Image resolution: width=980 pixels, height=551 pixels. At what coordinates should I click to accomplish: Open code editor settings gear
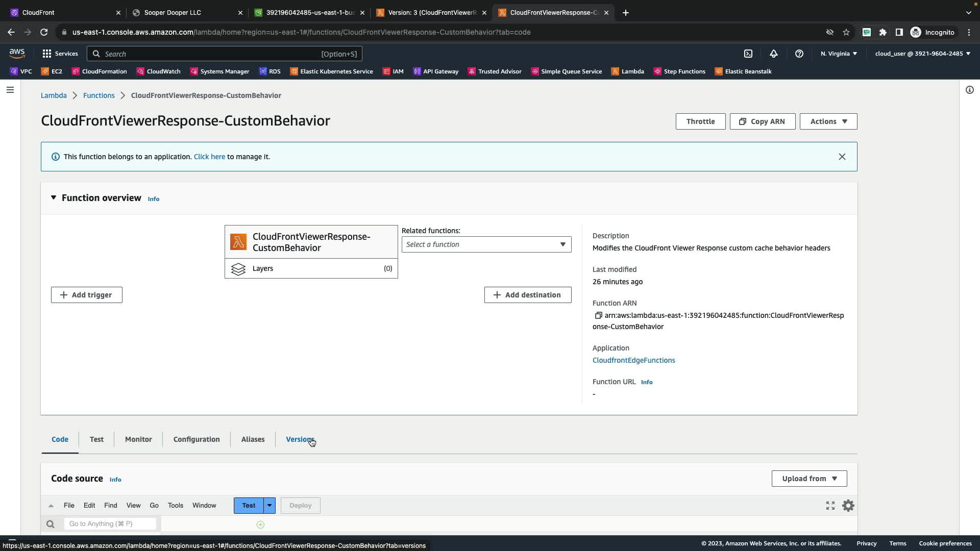pyautogui.click(x=848, y=506)
